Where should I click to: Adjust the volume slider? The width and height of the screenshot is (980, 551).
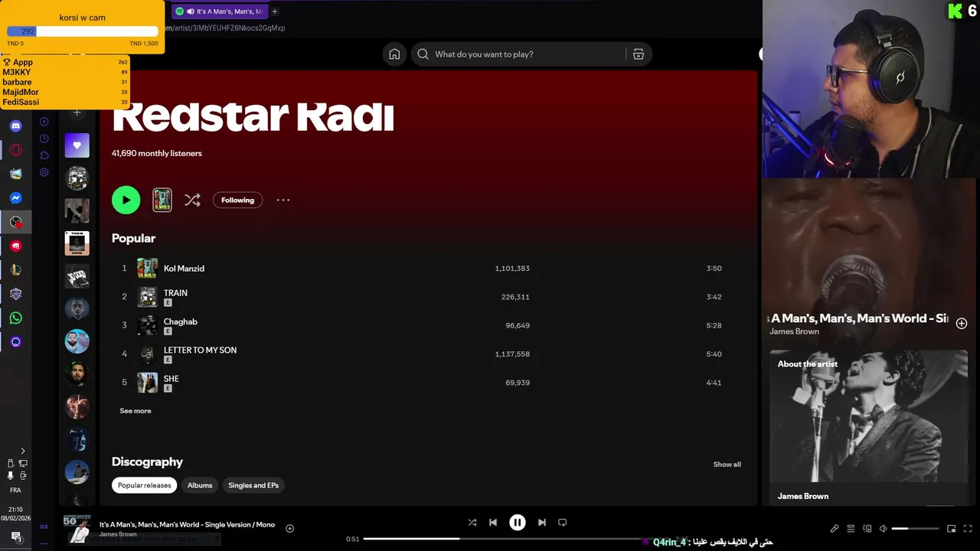click(915, 529)
